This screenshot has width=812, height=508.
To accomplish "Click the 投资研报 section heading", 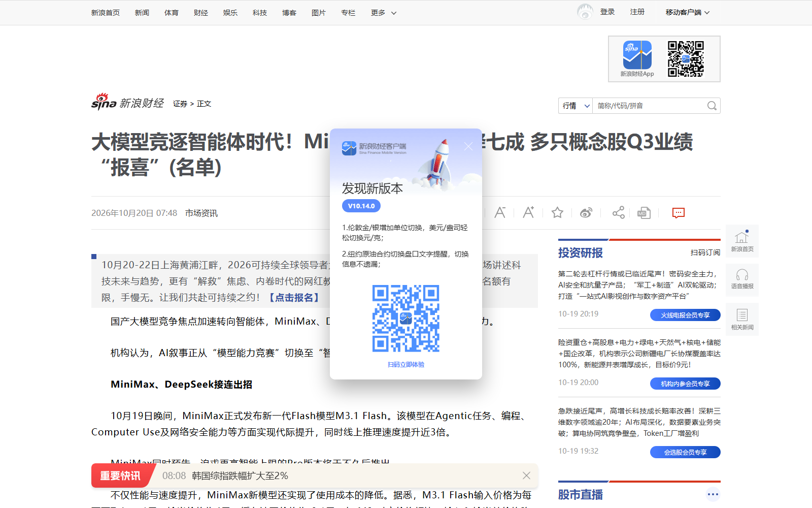I will [581, 252].
